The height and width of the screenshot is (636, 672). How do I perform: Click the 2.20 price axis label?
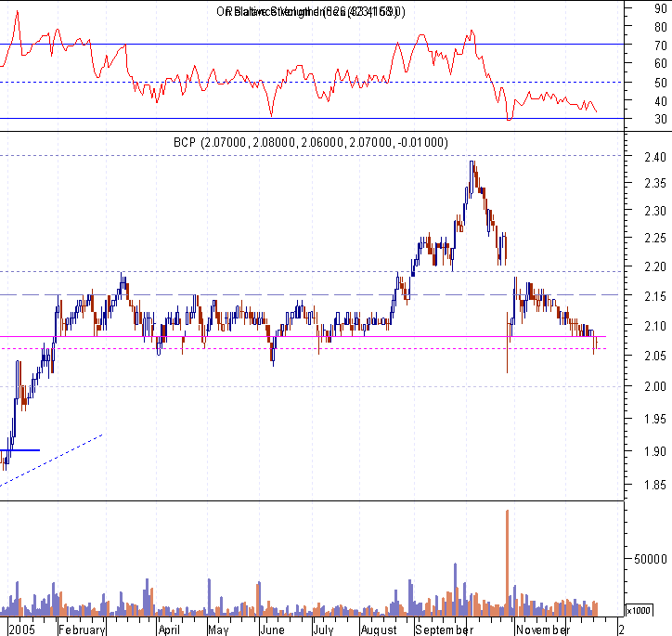[655, 266]
